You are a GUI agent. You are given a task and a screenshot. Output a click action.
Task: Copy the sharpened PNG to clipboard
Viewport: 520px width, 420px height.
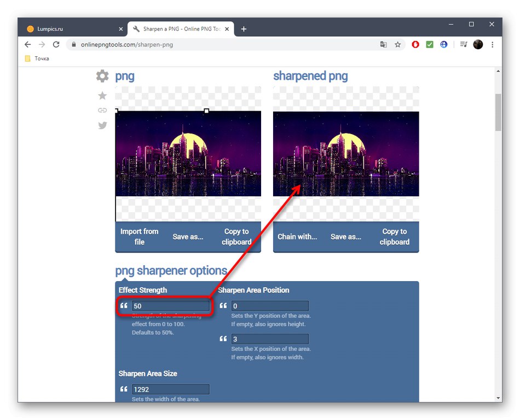point(394,237)
